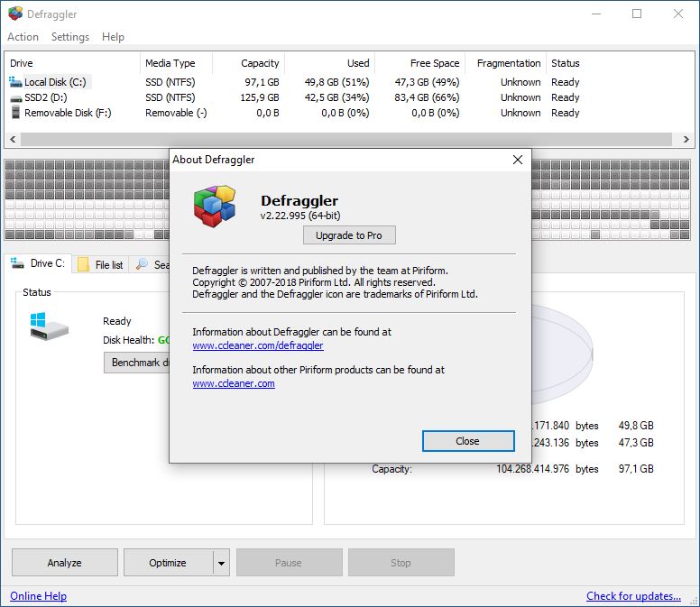Click the Benchmark drive button
Image resolution: width=700 pixels, height=607 pixels.
click(136, 363)
